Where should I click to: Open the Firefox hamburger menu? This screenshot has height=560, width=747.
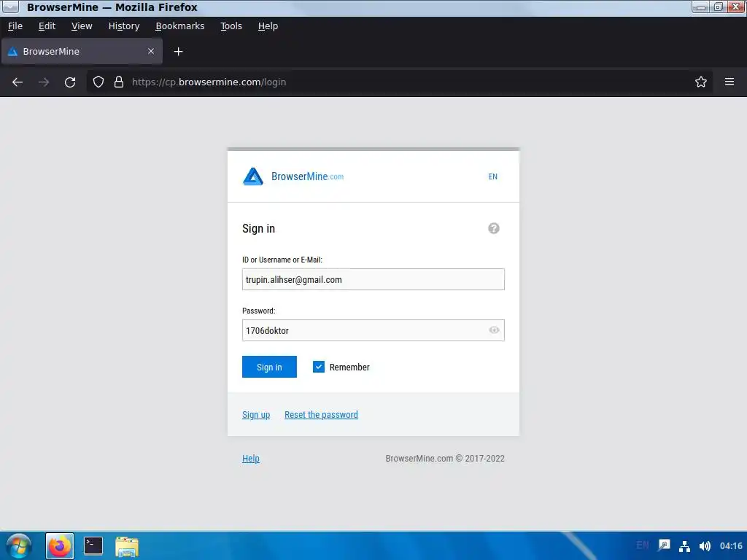729,82
